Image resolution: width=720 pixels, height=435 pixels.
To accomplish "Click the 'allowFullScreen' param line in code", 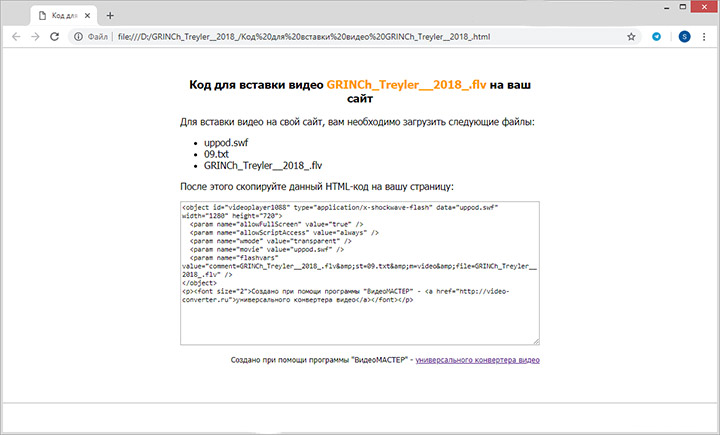I will pyautogui.click(x=276, y=224).
